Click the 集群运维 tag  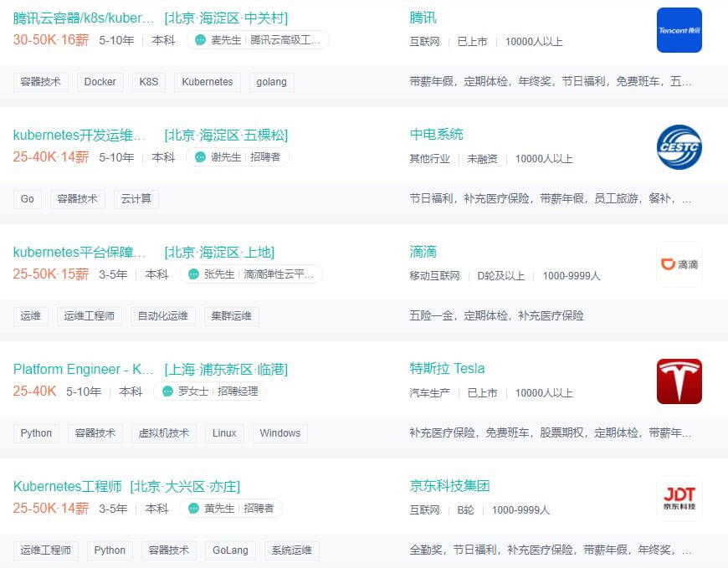point(231,316)
